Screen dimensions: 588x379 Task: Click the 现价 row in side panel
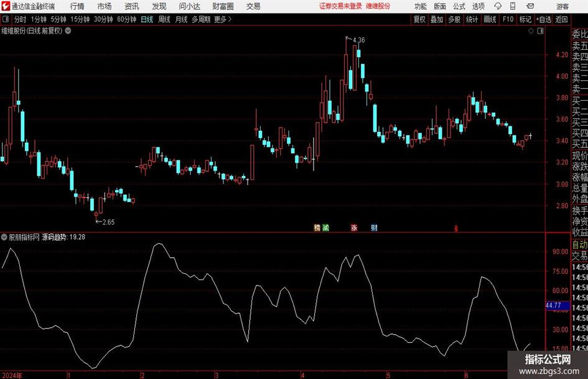click(x=580, y=156)
